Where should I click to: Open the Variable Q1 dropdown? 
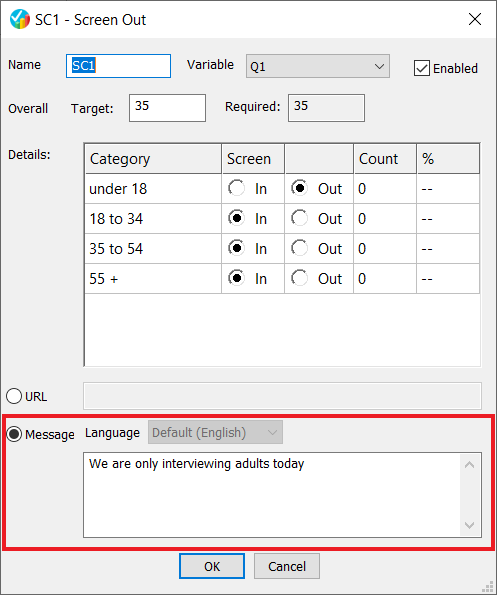click(x=318, y=66)
